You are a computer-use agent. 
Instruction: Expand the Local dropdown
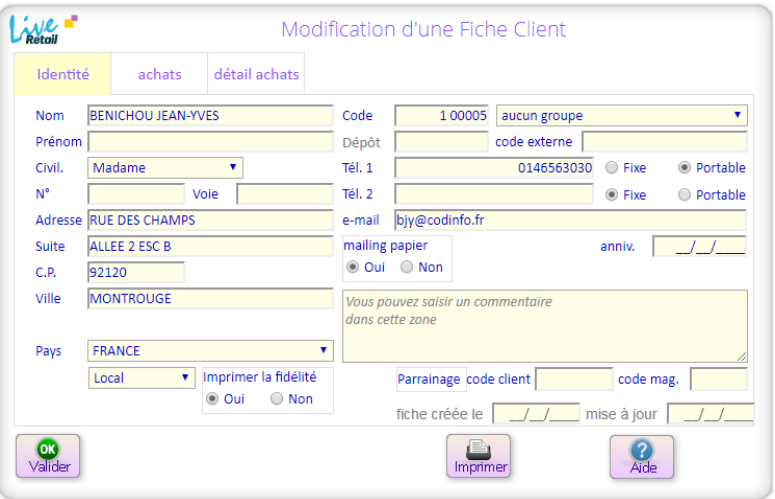[x=141, y=378]
